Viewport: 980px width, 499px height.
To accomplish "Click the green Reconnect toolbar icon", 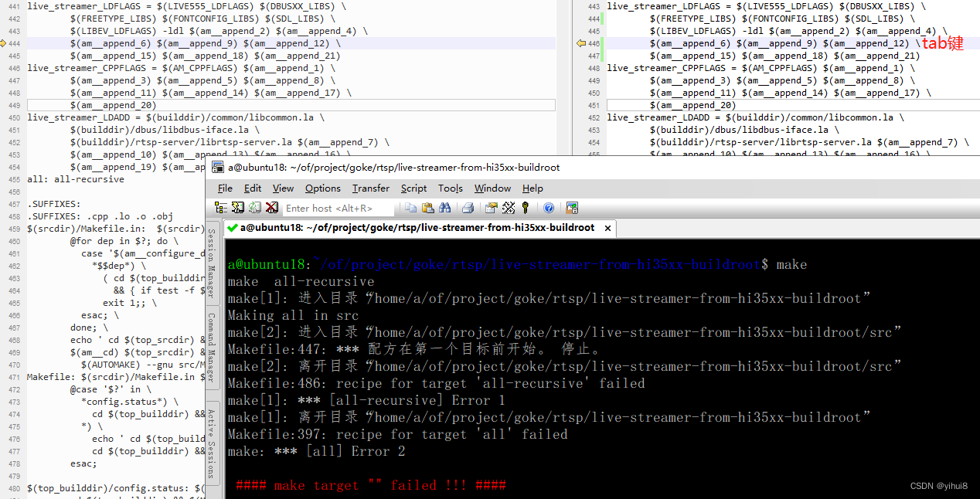I will pos(255,208).
